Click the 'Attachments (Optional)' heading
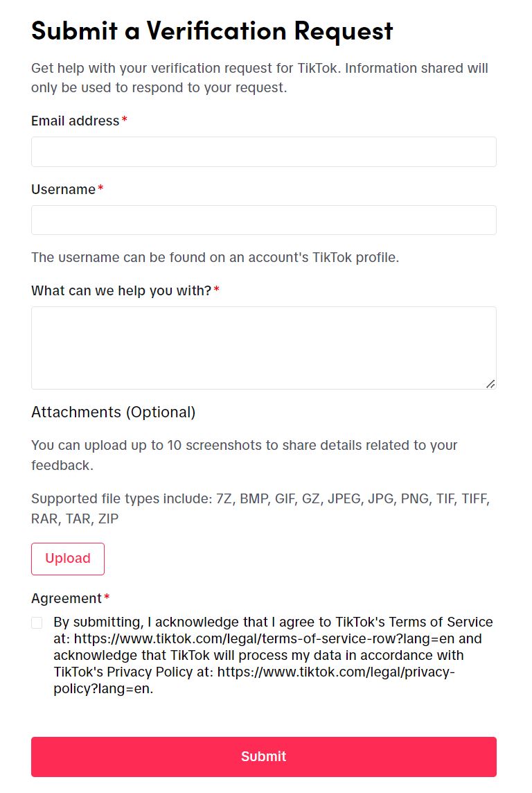The height and width of the screenshot is (793, 532). (x=113, y=412)
